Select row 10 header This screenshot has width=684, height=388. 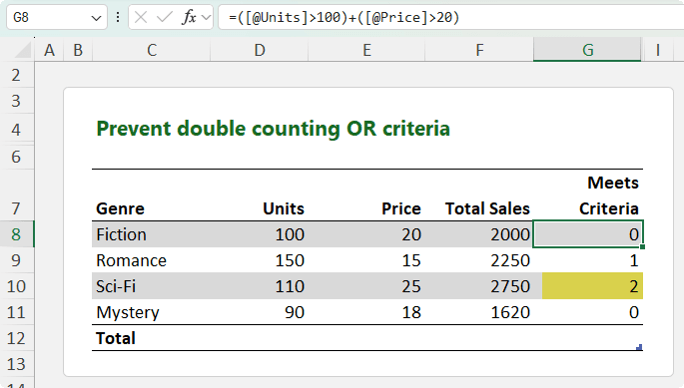[17, 286]
